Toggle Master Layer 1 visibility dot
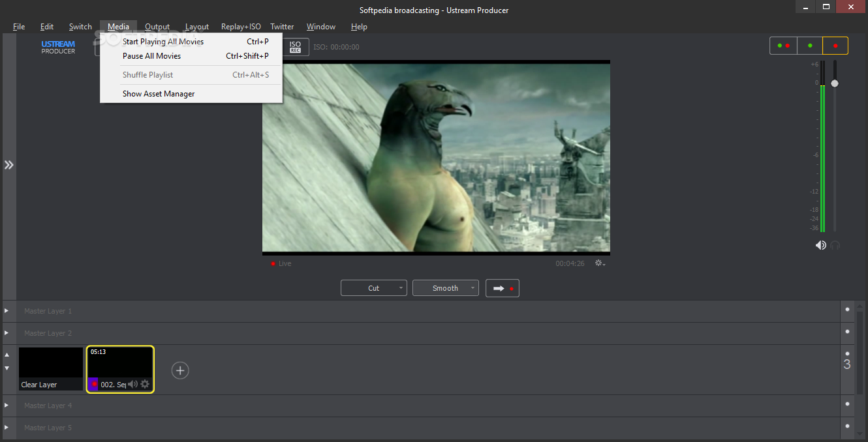 click(x=847, y=310)
